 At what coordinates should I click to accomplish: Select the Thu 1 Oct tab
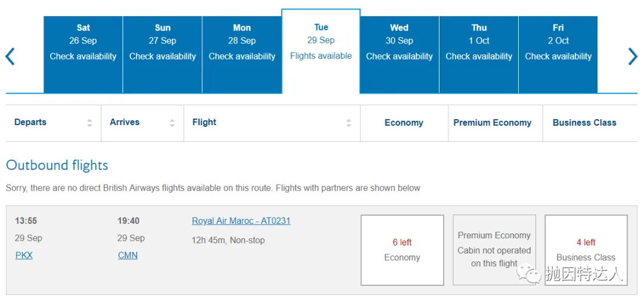pyautogui.click(x=479, y=55)
